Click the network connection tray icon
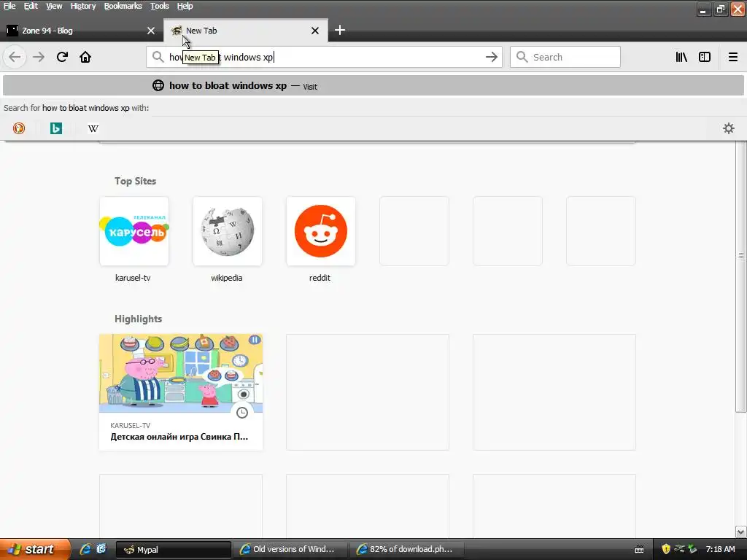 680,549
